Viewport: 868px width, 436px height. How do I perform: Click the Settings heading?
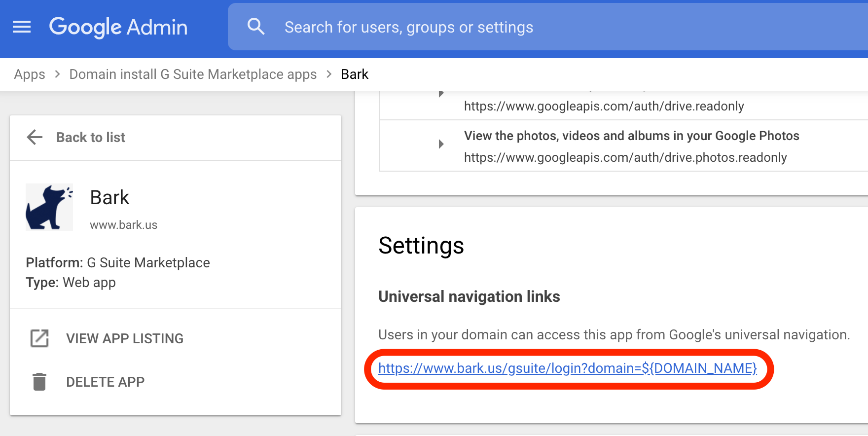coord(421,246)
